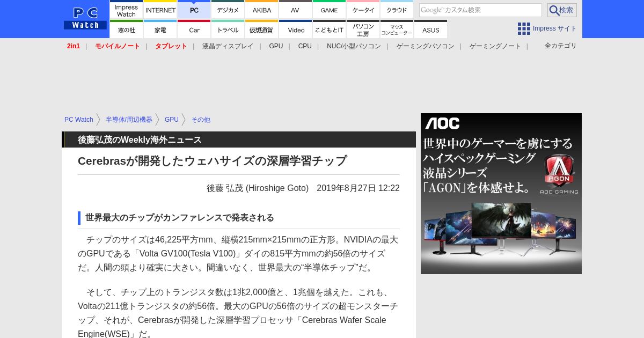Open the モバイルノート category link

118,46
